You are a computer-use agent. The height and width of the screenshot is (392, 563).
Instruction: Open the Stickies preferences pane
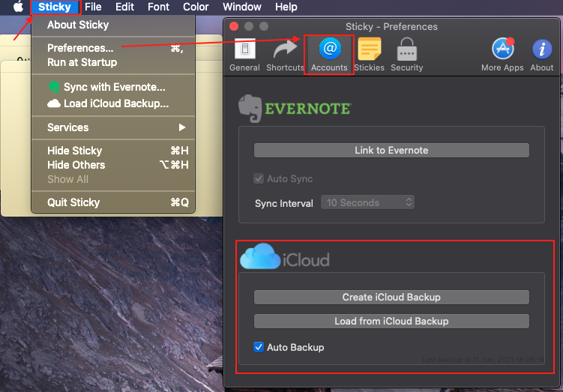[x=369, y=55]
